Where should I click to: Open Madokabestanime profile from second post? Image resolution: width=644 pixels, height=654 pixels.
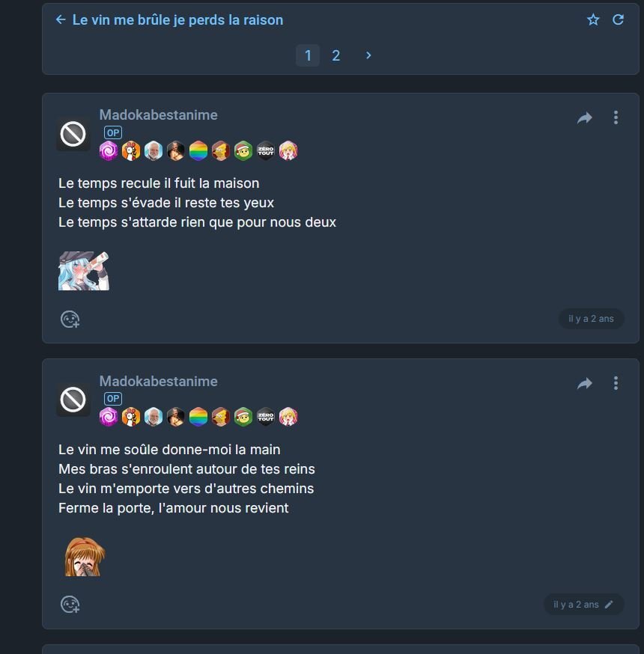(x=158, y=381)
